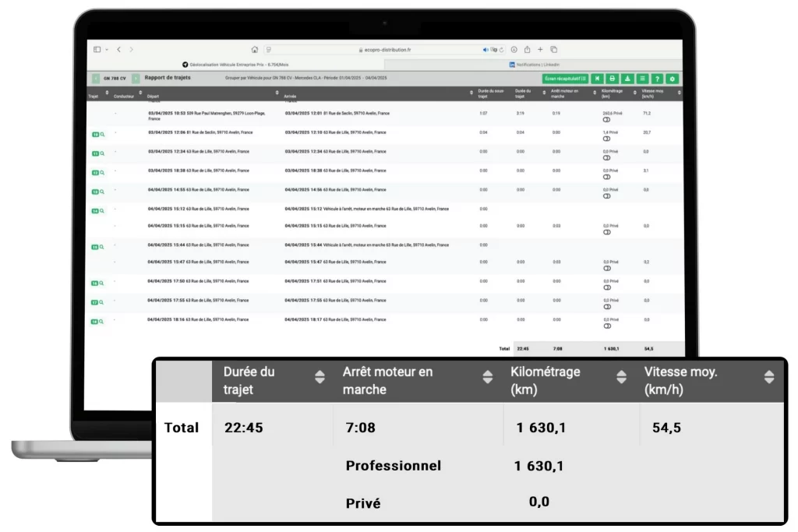Viewport: 798px width, 532px height.
Task: Click the print report icon
Action: coord(613,79)
